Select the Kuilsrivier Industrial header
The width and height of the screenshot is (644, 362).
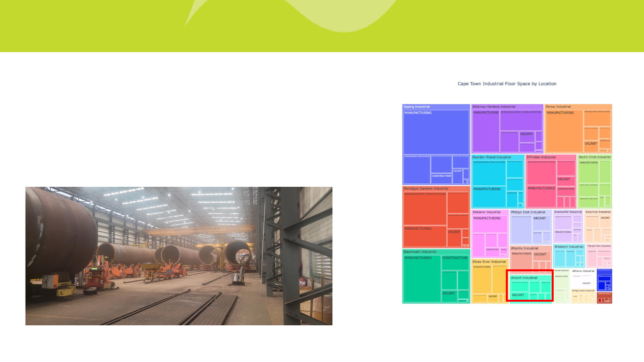point(598,212)
